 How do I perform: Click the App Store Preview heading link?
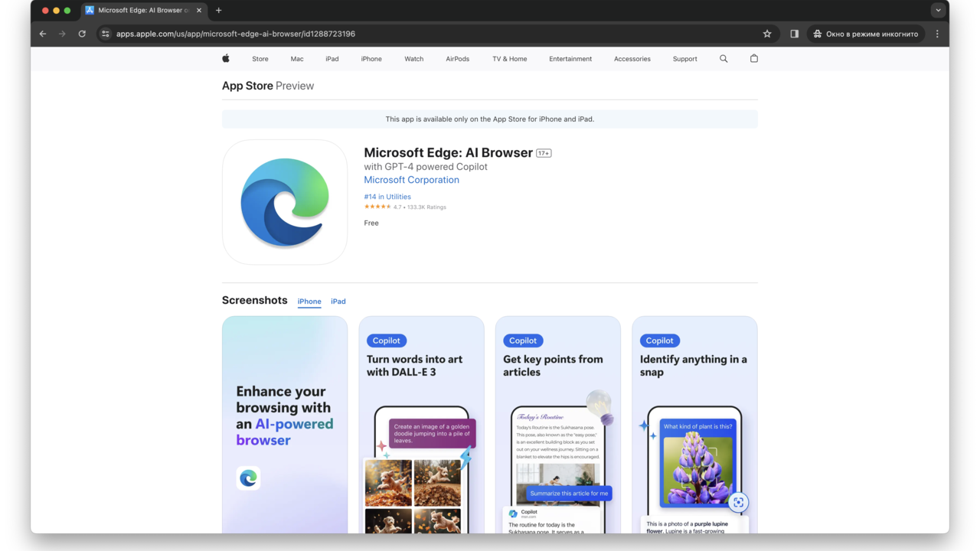[268, 86]
